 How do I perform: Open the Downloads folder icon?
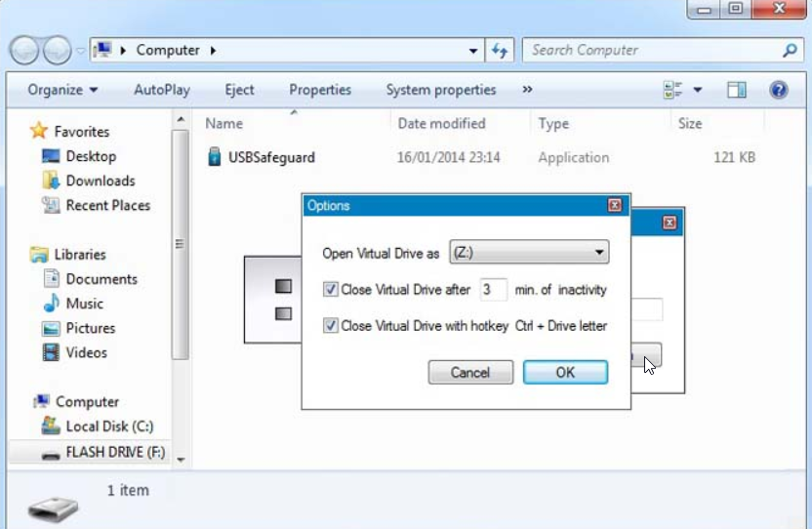51,181
